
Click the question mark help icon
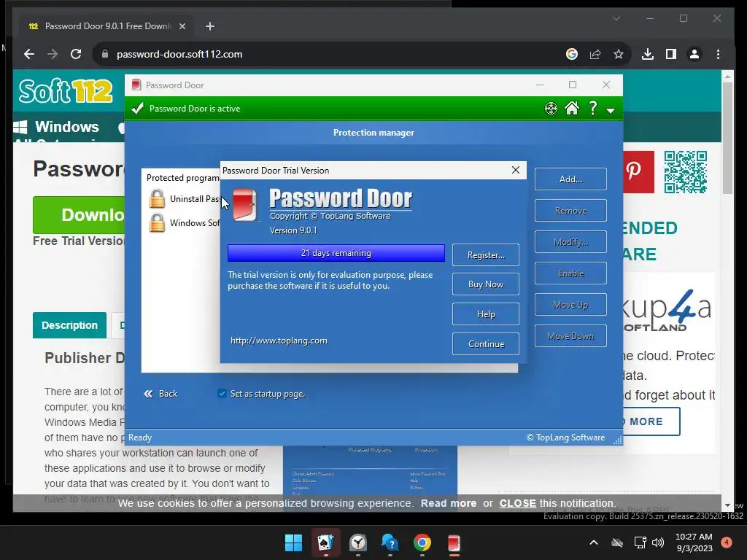(592, 109)
